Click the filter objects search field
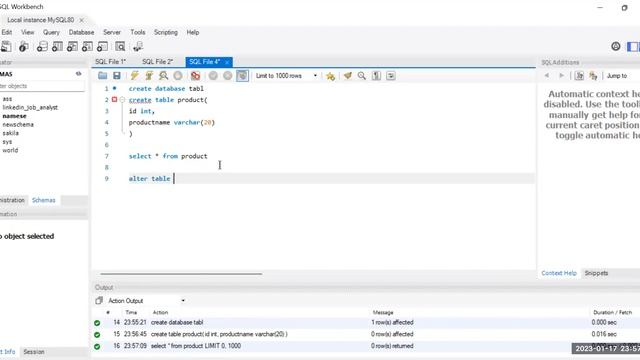640x360 pixels. coord(42,86)
